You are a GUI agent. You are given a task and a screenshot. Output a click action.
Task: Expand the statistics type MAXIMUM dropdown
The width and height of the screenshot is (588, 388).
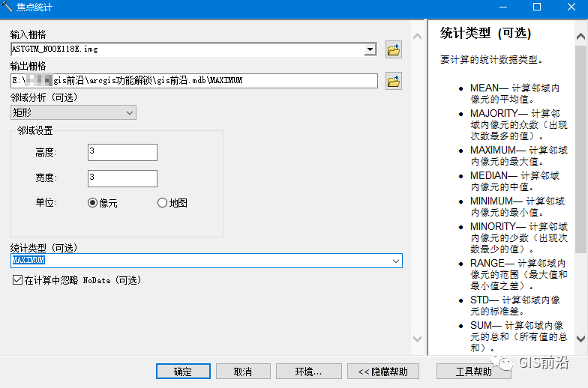click(396, 261)
